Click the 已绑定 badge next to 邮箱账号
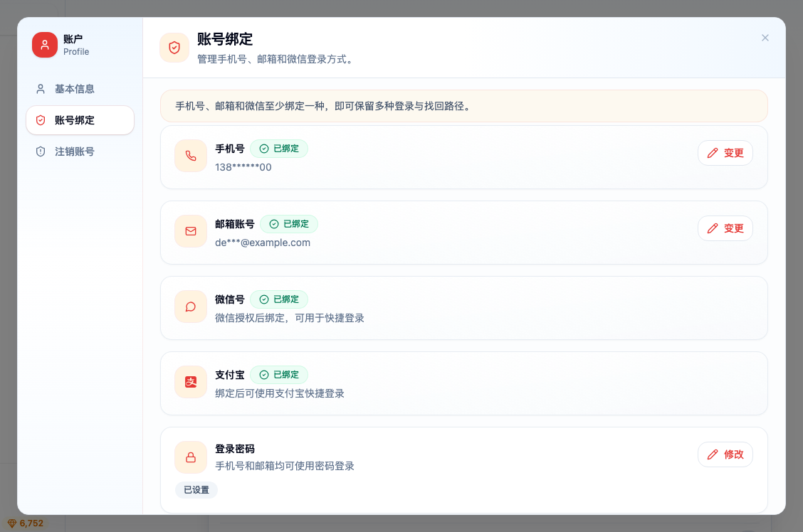This screenshot has width=803, height=532. click(289, 224)
